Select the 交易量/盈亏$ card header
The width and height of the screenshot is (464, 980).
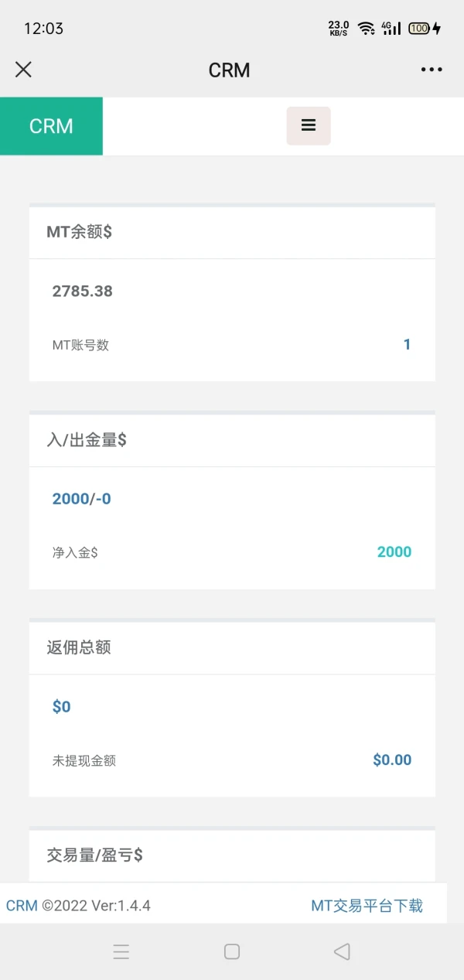[x=94, y=855]
